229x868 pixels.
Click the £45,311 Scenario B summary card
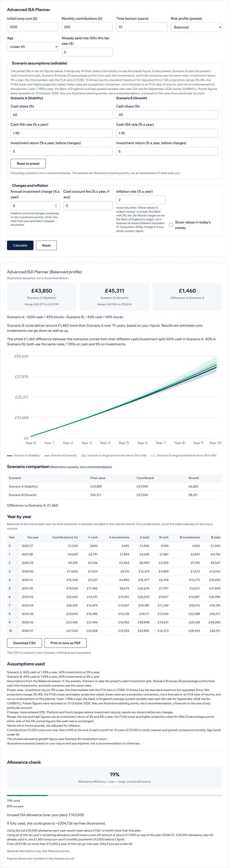pos(114,297)
